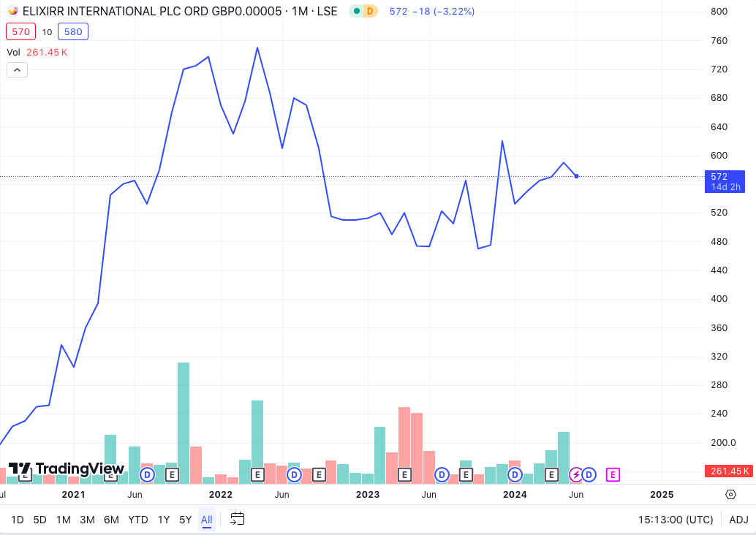Select the 1D time range

pos(17,520)
